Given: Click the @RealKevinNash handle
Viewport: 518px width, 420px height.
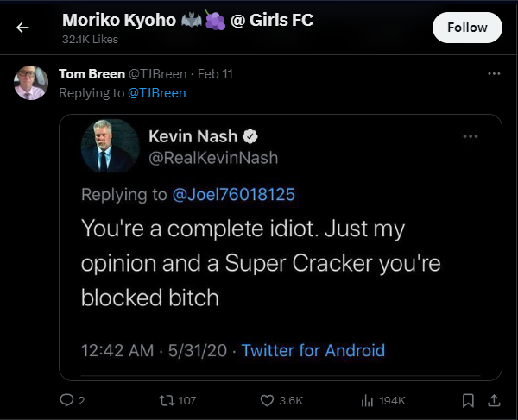Looking at the screenshot, I should click(213, 157).
